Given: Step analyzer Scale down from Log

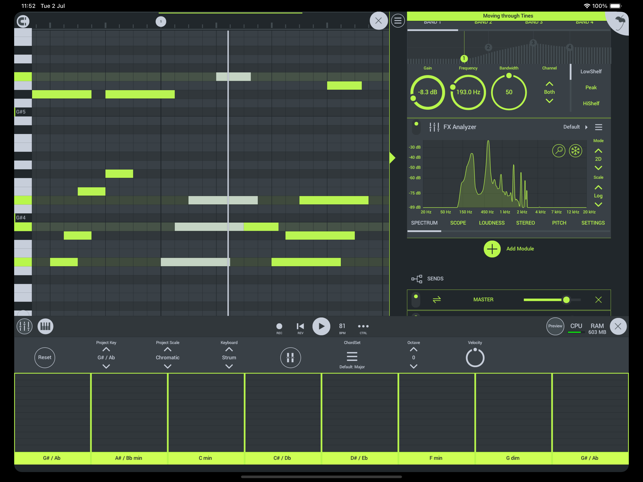Looking at the screenshot, I should click(598, 204).
